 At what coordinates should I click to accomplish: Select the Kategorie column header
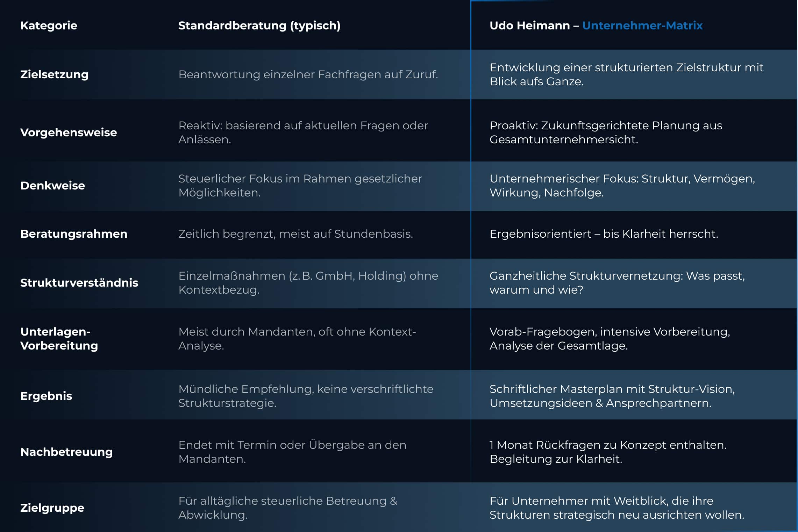click(x=49, y=26)
